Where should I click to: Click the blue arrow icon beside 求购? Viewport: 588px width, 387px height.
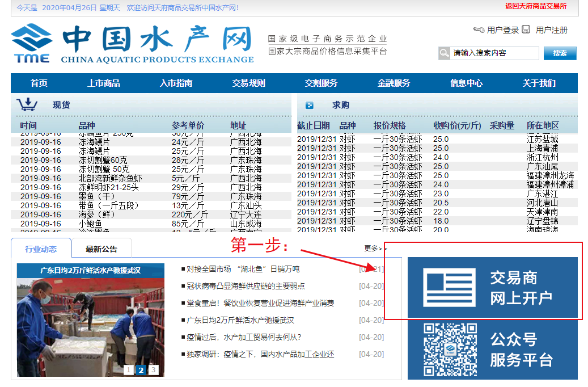[x=309, y=105]
